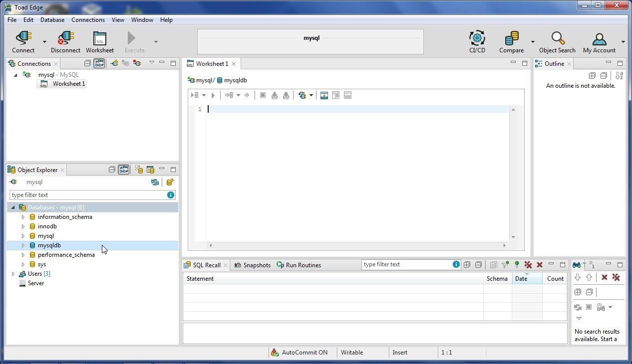Click the Connect toolbar button
The height and width of the screenshot is (364, 632).
pyautogui.click(x=23, y=42)
